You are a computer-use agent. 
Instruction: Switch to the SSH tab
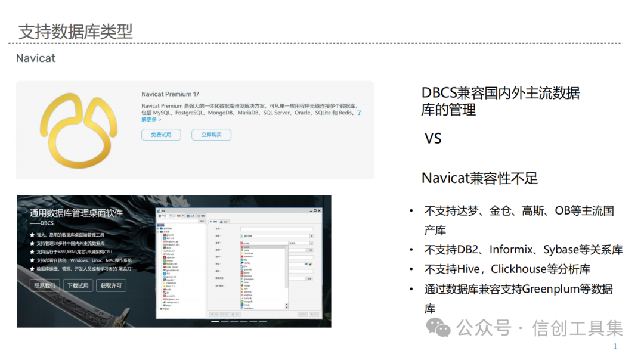click(x=224, y=222)
